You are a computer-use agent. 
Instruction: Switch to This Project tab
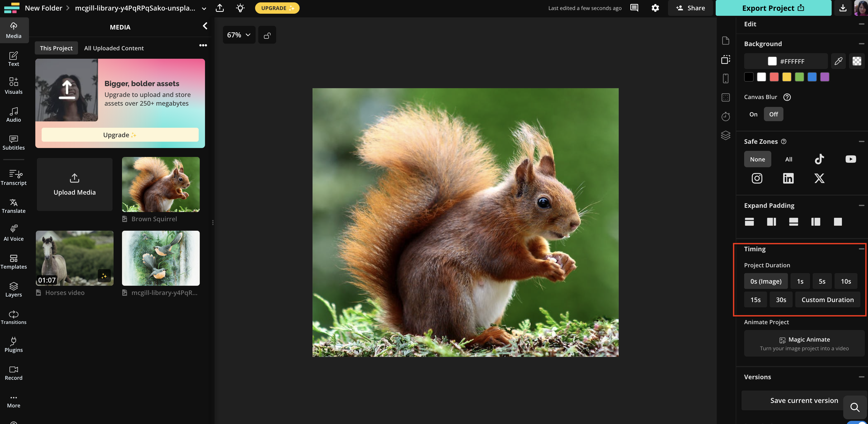coord(56,48)
